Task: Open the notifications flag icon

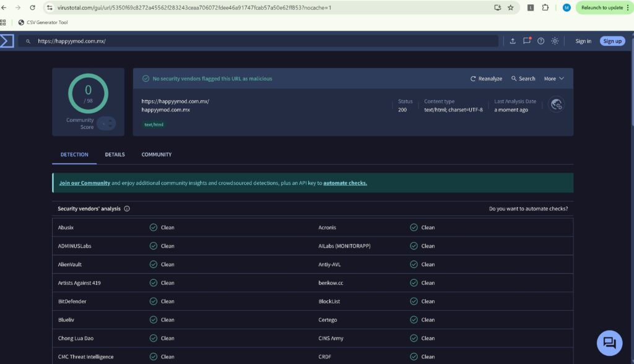Action: (527, 41)
